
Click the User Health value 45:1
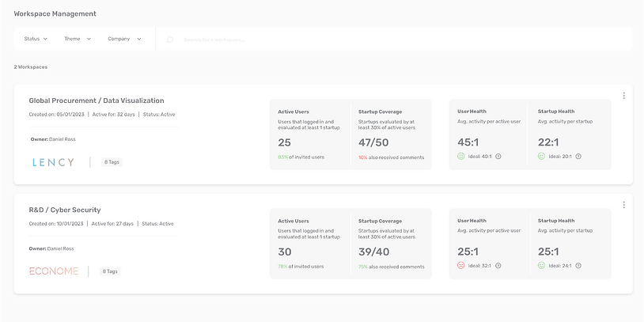[x=468, y=142]
